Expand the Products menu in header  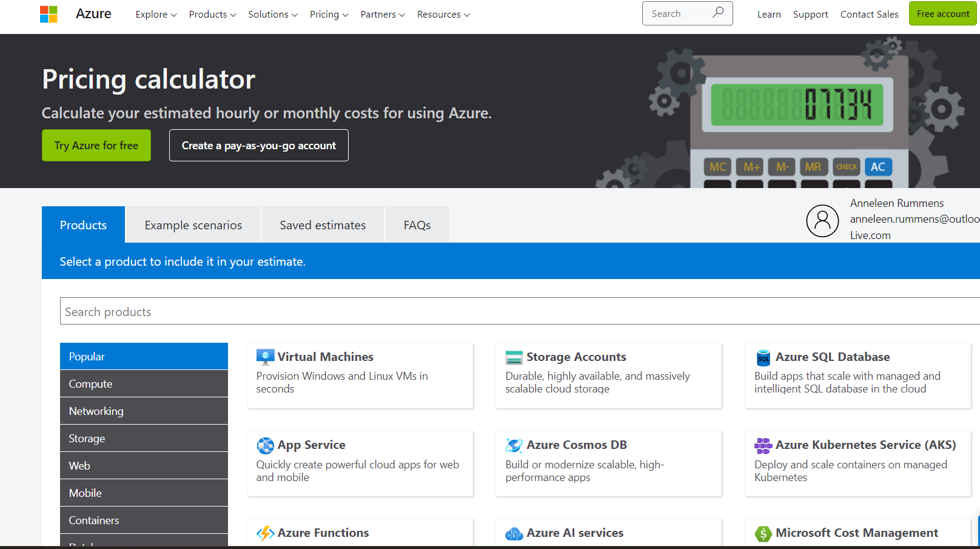212,14
